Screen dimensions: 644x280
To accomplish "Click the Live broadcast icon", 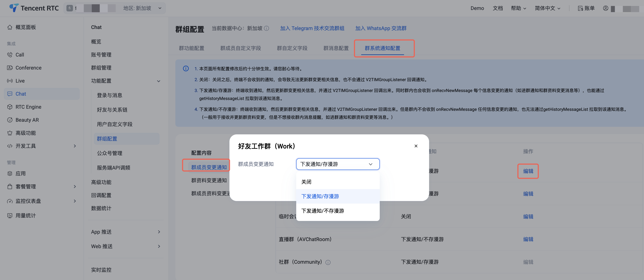I will click(x=10, y=81).
